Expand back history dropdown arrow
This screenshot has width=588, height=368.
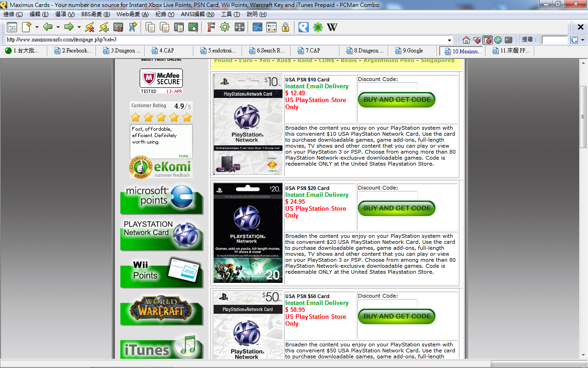(58, 27)
